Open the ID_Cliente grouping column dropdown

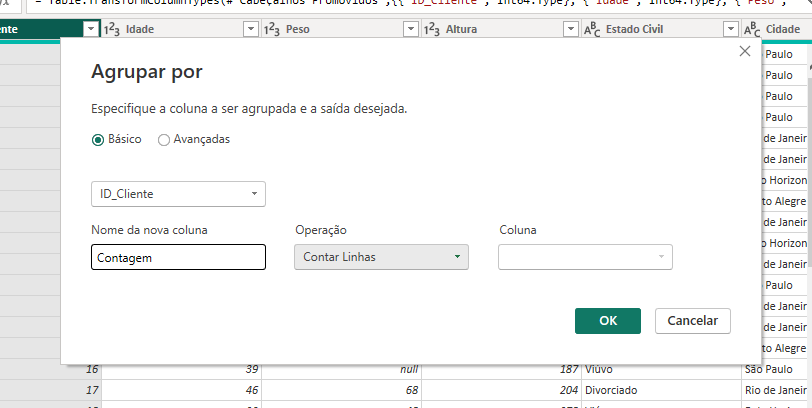[178, 194]
